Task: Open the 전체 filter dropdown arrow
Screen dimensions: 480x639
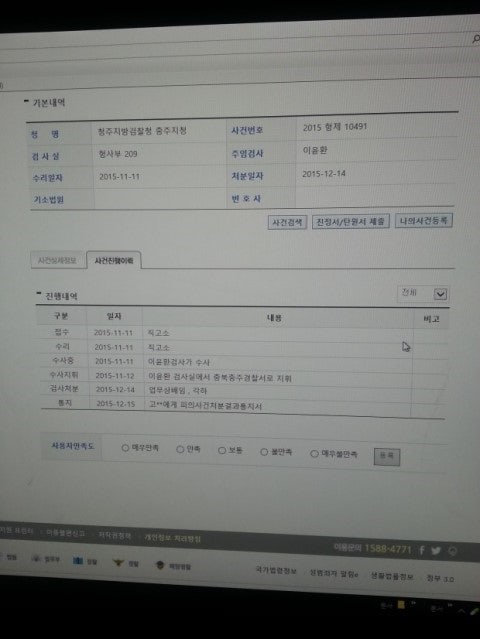Action: coord(440,294)
